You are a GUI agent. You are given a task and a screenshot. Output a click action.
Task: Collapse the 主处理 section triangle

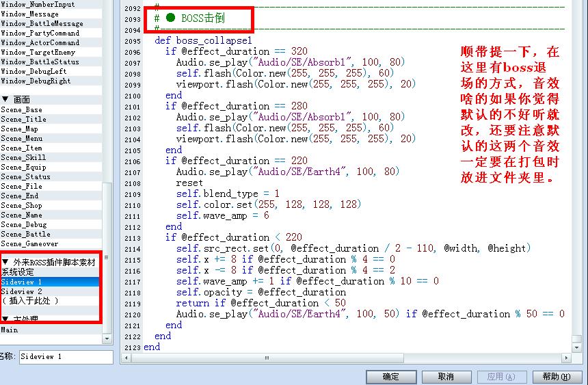5,319
